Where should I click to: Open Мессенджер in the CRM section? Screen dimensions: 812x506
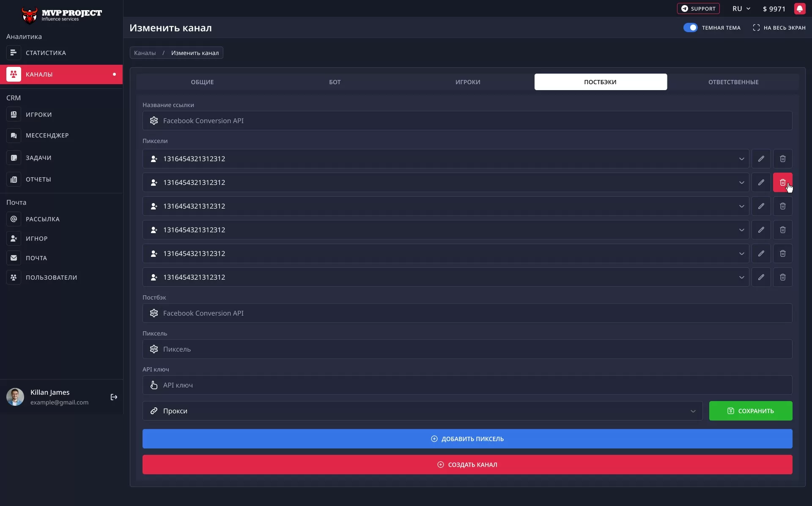click(x=47, y=135)
